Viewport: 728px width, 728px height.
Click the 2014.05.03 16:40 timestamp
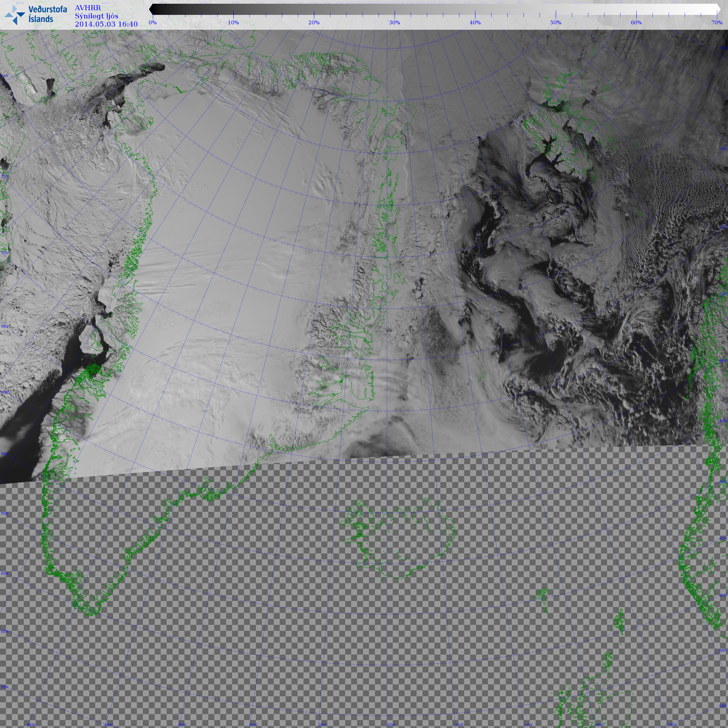click(x=106, y=24)
